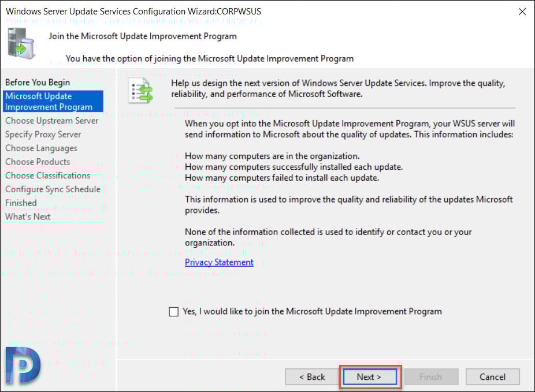
Task: Click the window title 'Configuration Wizard:CORPWSUS'
Action: pyautogui.click(x=197, y=11)
